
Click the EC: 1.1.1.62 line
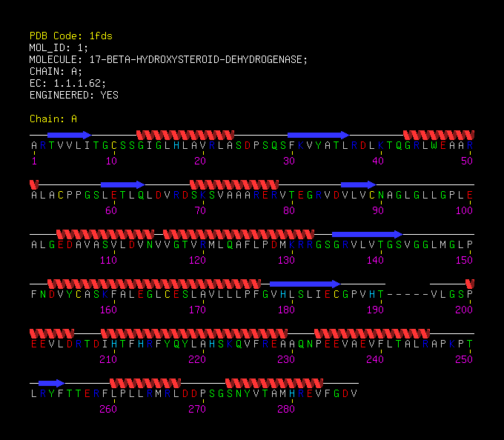click(68, 83)
